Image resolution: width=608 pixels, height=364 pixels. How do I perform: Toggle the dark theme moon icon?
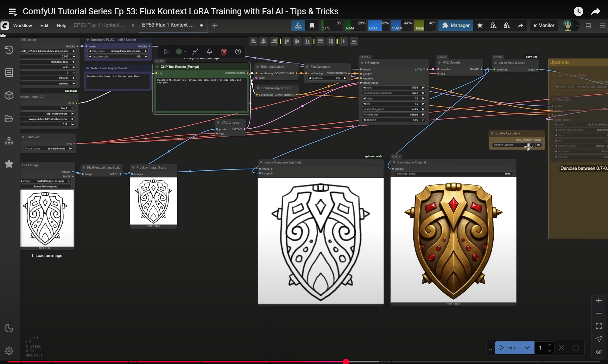click(9, 328)
